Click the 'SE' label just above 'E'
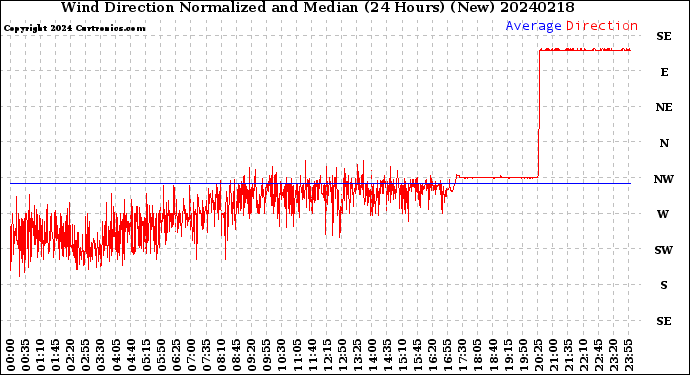Image resolution: width=690 pixels, height=375 pixels. (x=664, y=36)
